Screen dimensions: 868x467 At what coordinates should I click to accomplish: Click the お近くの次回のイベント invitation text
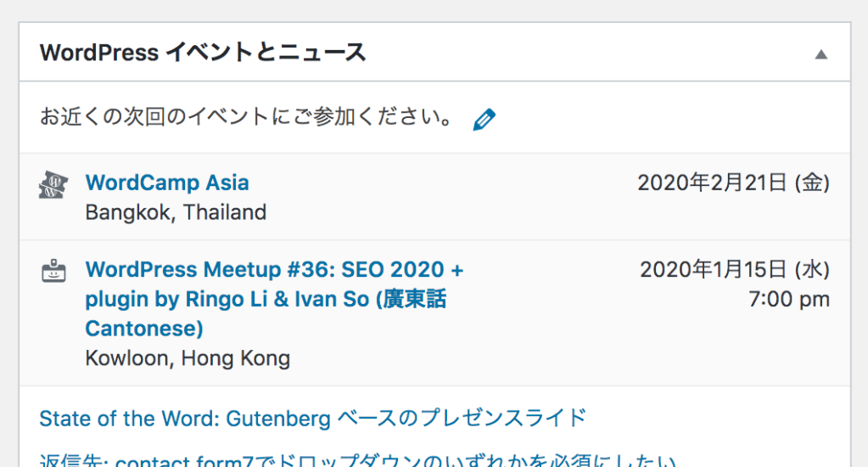pyautogui.click(x=248, y=117)
